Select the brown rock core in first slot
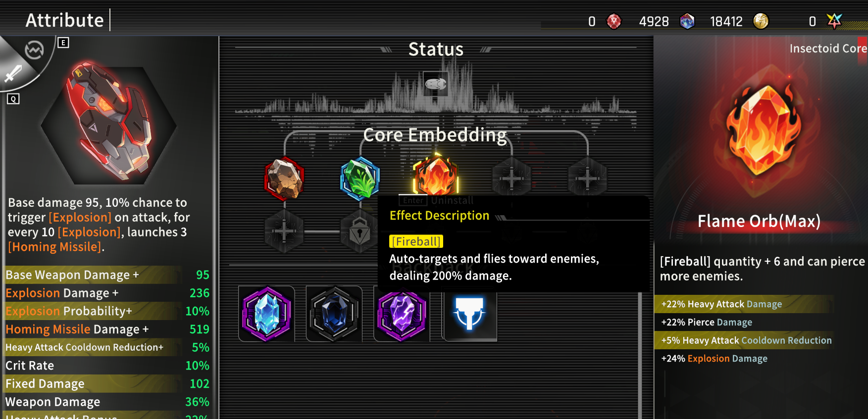This screenshot has height=419, width=868. [284, 178]
